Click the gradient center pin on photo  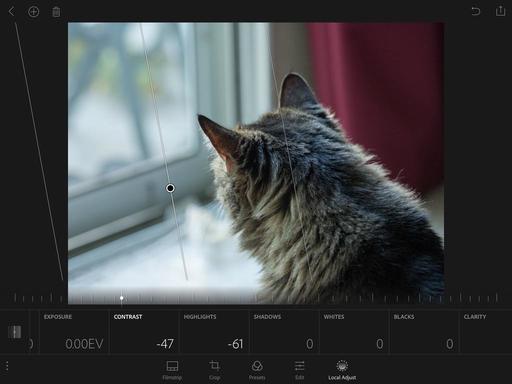170,188
